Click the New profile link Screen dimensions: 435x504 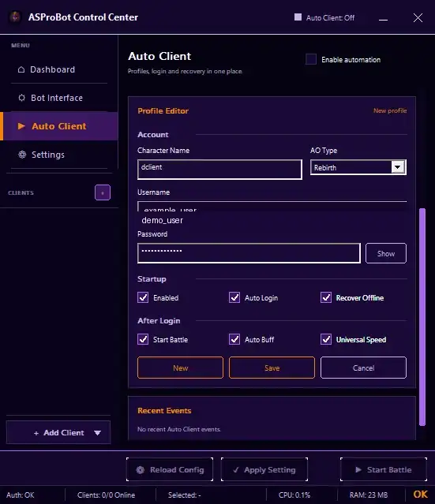pos(390,110)
